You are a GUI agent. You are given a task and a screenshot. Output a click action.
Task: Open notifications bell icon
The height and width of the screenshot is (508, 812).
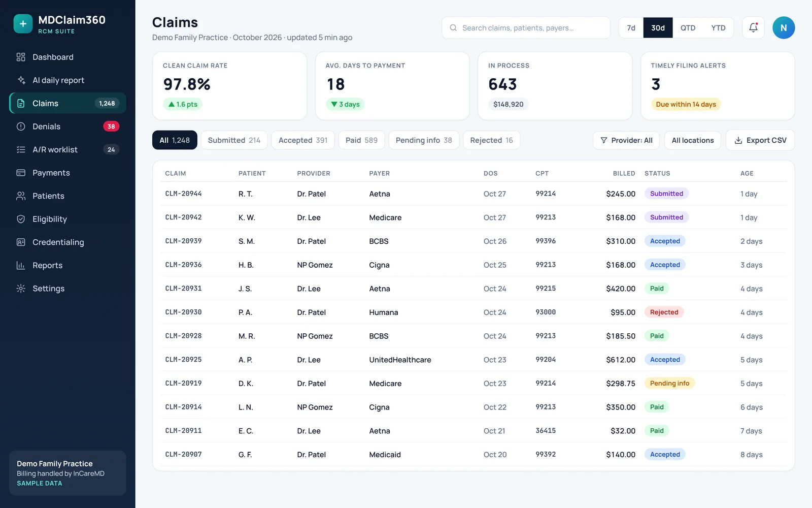(x=753, y=28)
